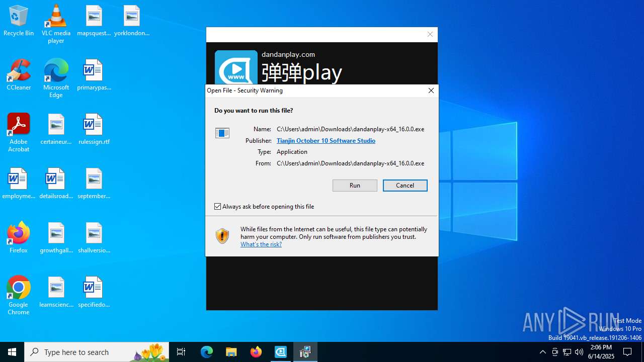Image resolution: width=644 pixels, height=362 pixels.
Task: Open the What's the risk? link
Action: click(x=261, y=244)
